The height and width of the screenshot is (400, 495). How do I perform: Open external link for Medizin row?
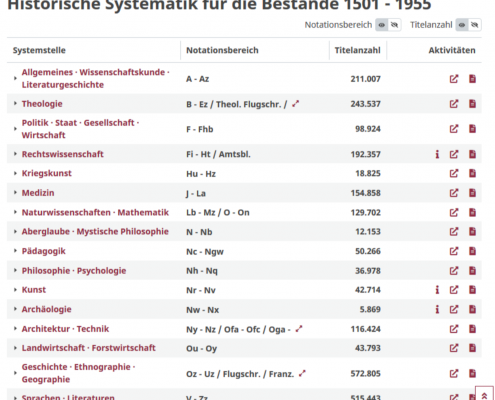[x=454, y=193]
